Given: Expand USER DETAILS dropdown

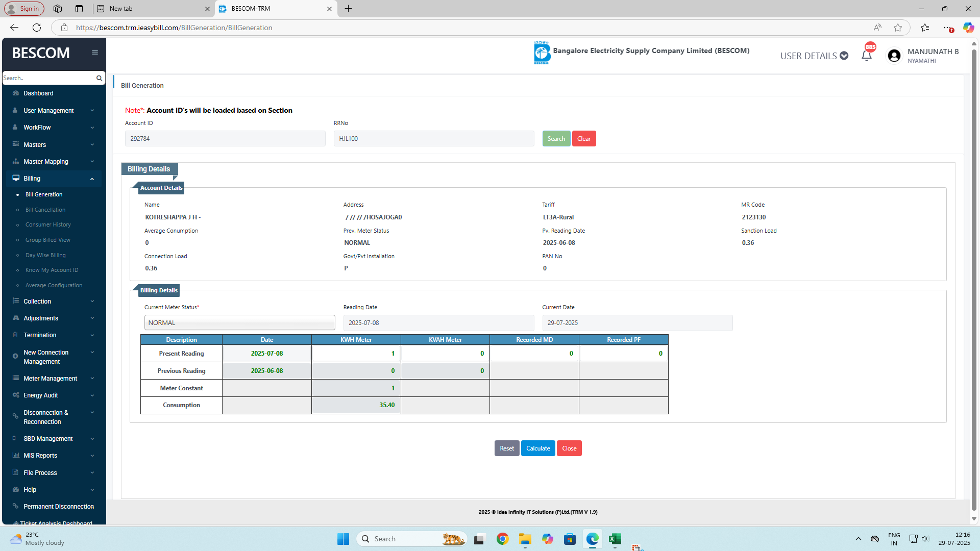Looking at the screenshot, I should 814,56.
